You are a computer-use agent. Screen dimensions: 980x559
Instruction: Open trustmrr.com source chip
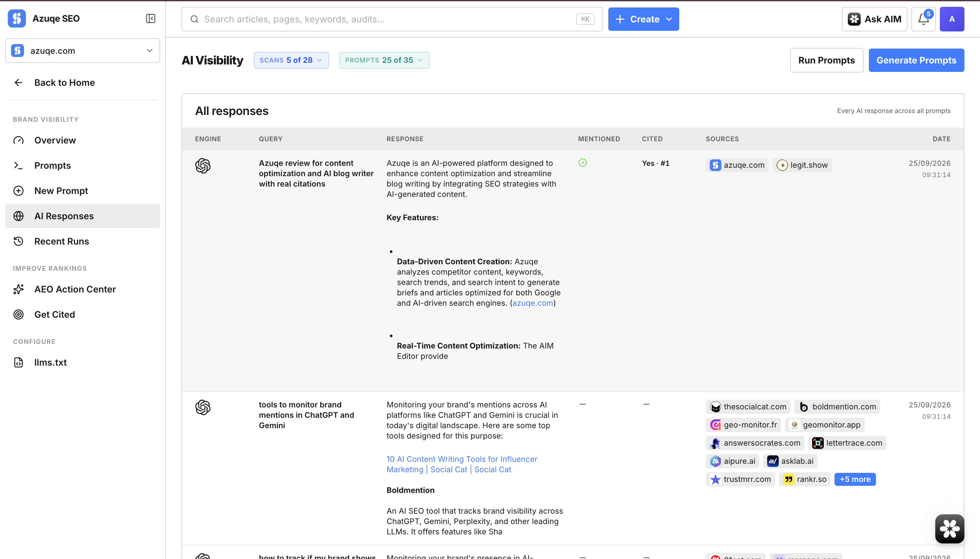[740, 479]
